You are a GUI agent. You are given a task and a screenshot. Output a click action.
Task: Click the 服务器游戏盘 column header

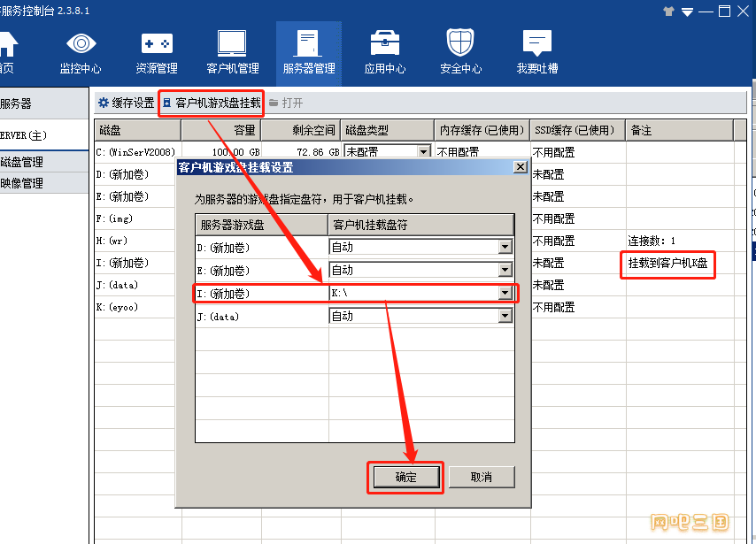pyautogui.click(x=262, y=225)
